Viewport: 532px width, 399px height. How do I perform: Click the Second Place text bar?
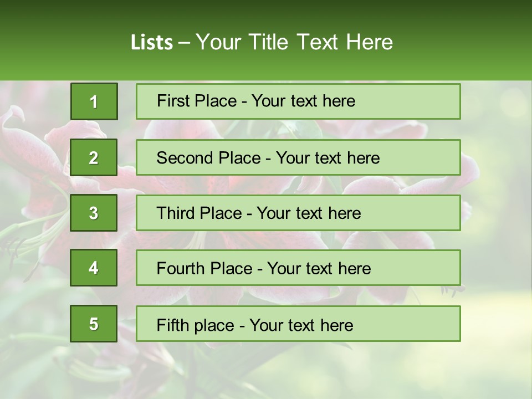298,157
